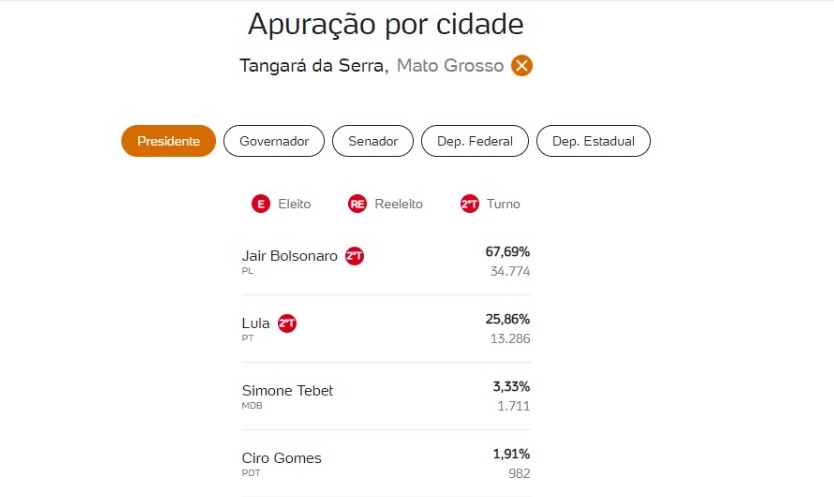Switch to Dep. Estadual tab
The width and height of the screenshot is (834, 497).
point(593,141)
